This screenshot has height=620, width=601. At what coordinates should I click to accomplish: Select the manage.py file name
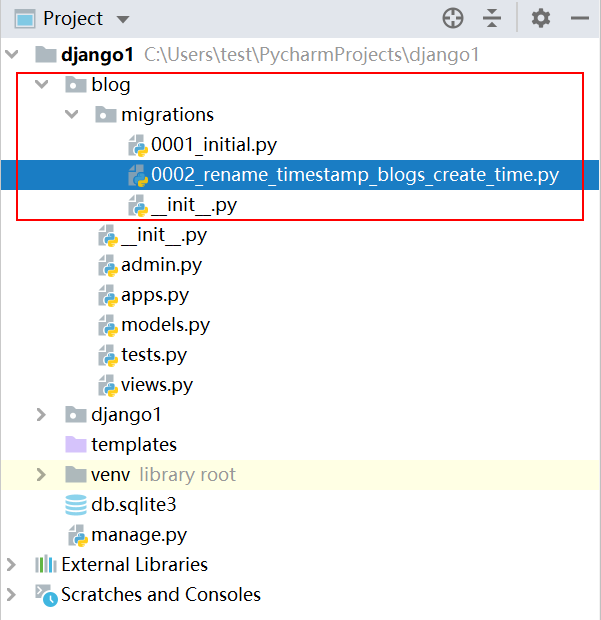[x=139, y=535]
